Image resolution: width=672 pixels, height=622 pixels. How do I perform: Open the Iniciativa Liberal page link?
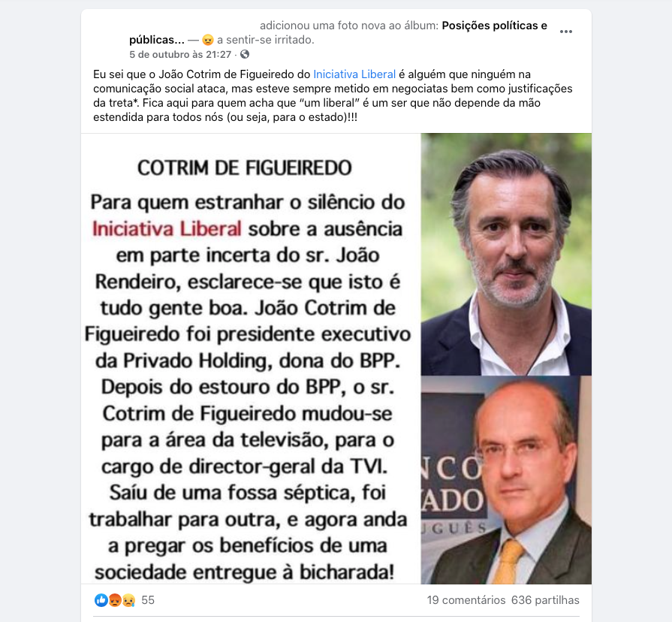[x=354, y=74]
